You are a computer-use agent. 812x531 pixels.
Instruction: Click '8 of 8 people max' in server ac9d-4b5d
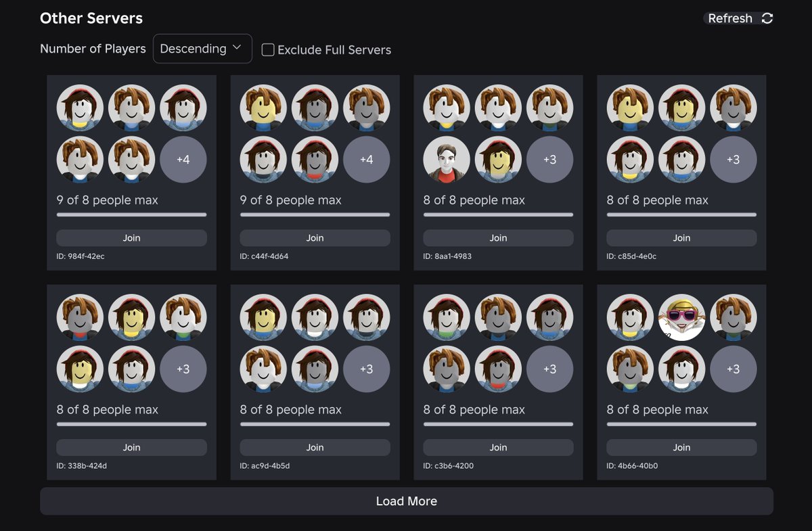[x=290, y=410]
